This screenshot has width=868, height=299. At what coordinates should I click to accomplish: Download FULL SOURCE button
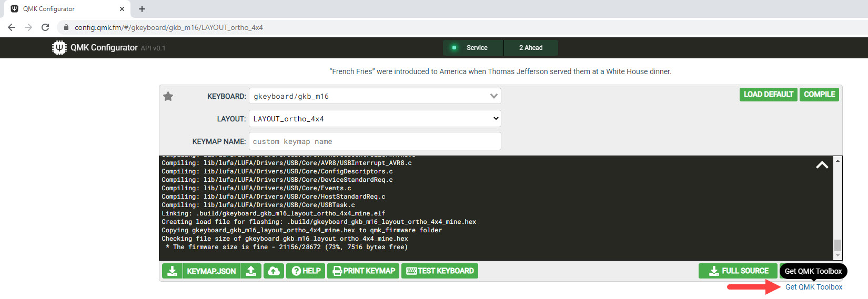[738, 271]
